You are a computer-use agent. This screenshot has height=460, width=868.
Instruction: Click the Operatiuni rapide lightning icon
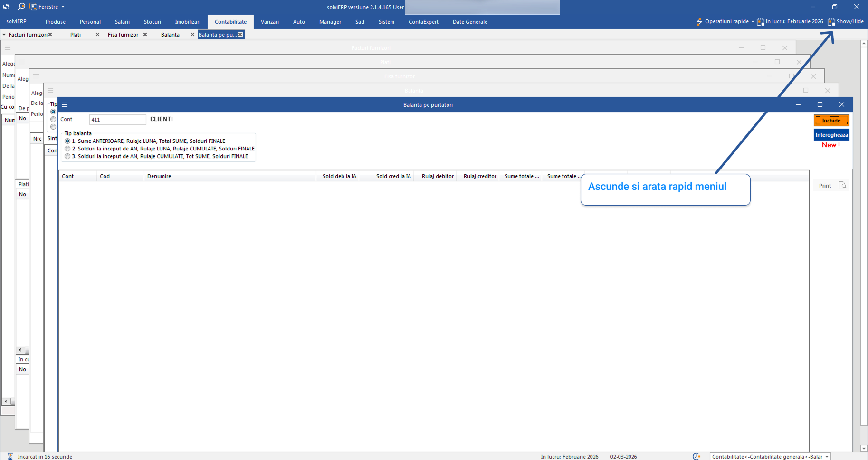[x=699, y=22]
